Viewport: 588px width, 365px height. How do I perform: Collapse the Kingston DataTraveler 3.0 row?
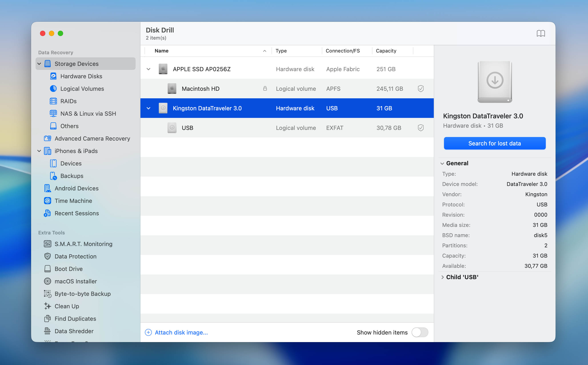pyautogui.click(x=149, y=108)
